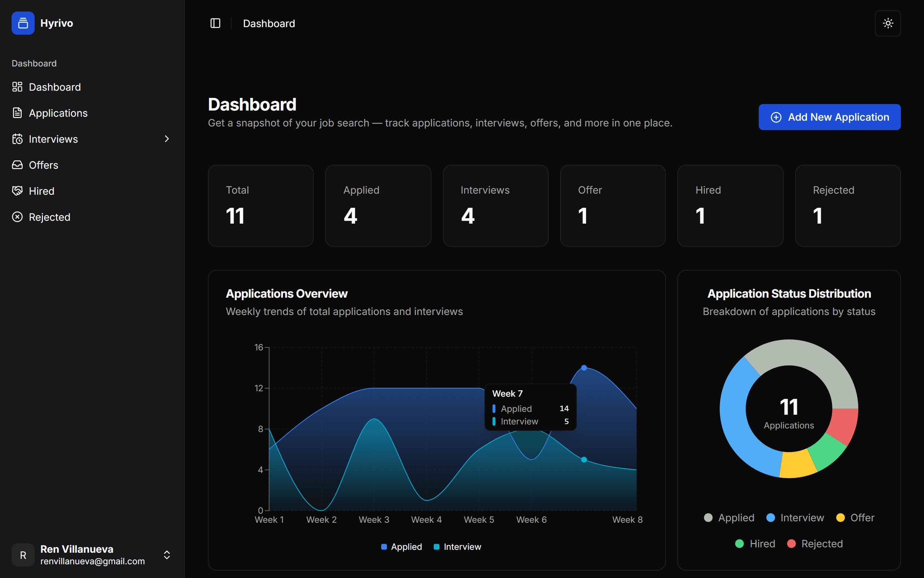Image resolution: width=924 pixels, height=578 pixels.
Task: Toggle the Interview series in chart legend
Action: coord(457,547)
